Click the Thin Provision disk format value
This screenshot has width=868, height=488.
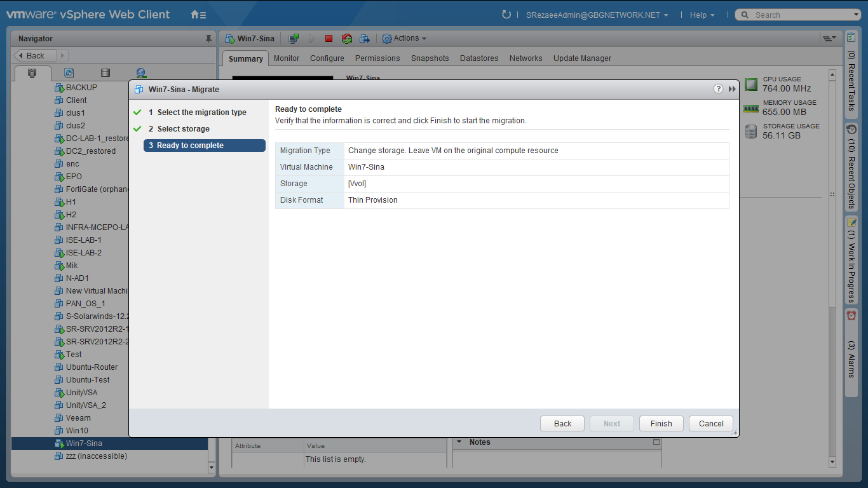[x=373, y=200]
